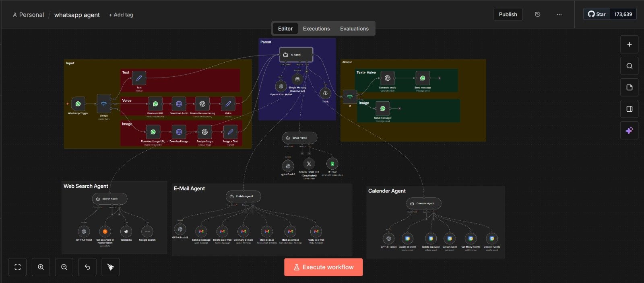Open the AI Agent node
Image resolution: width=644 pixels, height=283 pixels.
(x=296, y=55)
